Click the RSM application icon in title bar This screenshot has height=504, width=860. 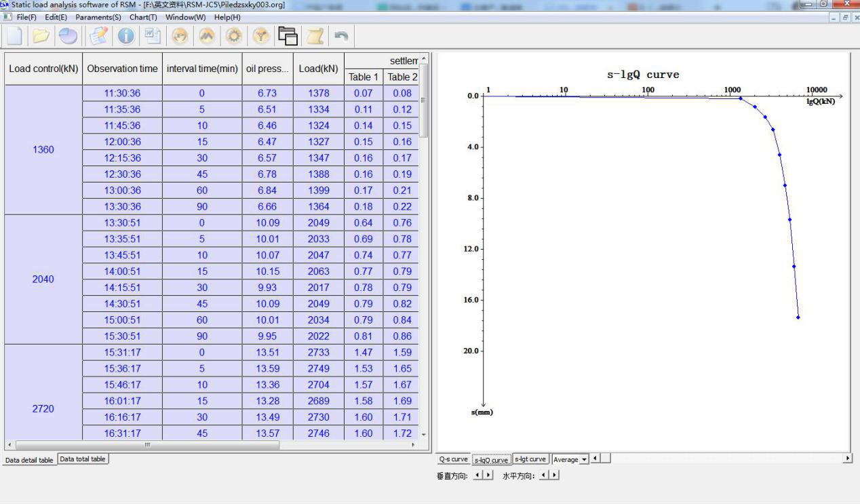pos(5,5)
